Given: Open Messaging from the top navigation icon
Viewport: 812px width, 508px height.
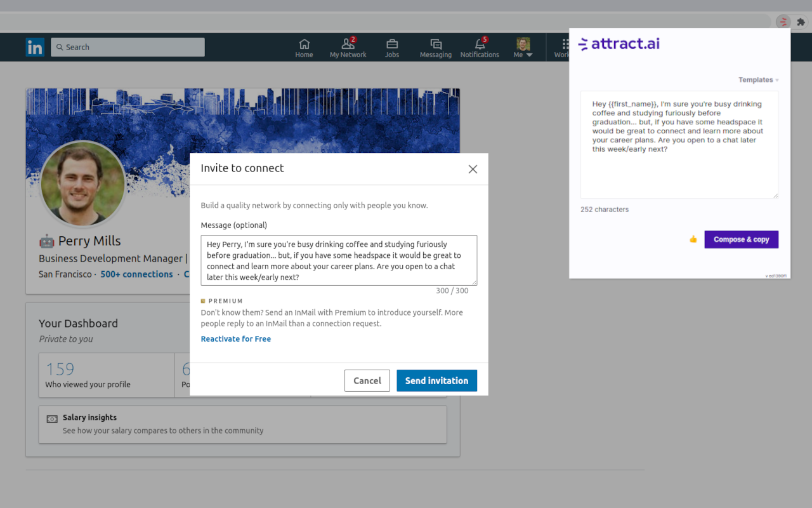Looking at the screenshot, I should [435, 47].
